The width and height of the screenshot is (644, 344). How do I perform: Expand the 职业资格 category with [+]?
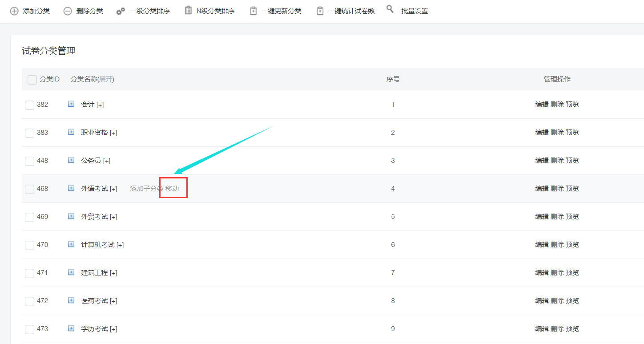(x=113, y=132)
